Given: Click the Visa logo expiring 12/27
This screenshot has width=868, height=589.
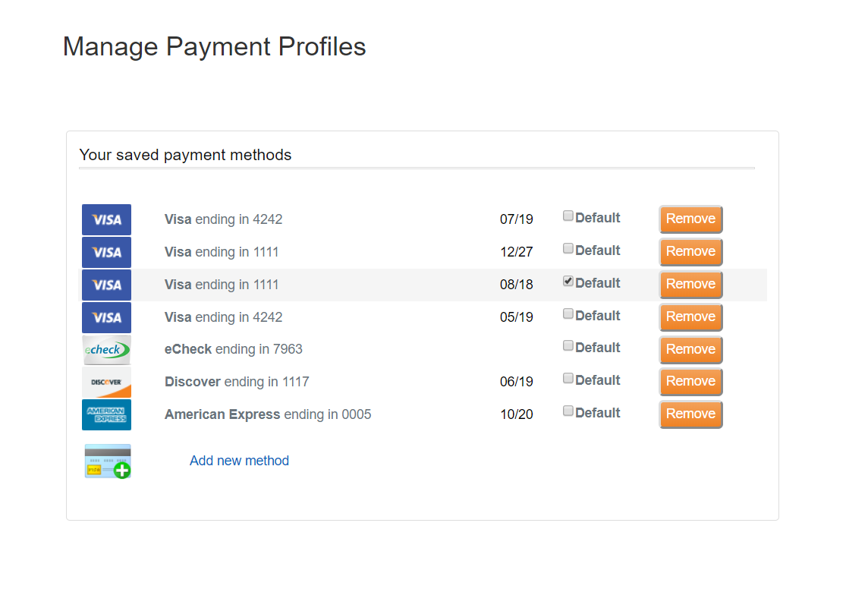Looking at the screenshot, I should [106, 252].
